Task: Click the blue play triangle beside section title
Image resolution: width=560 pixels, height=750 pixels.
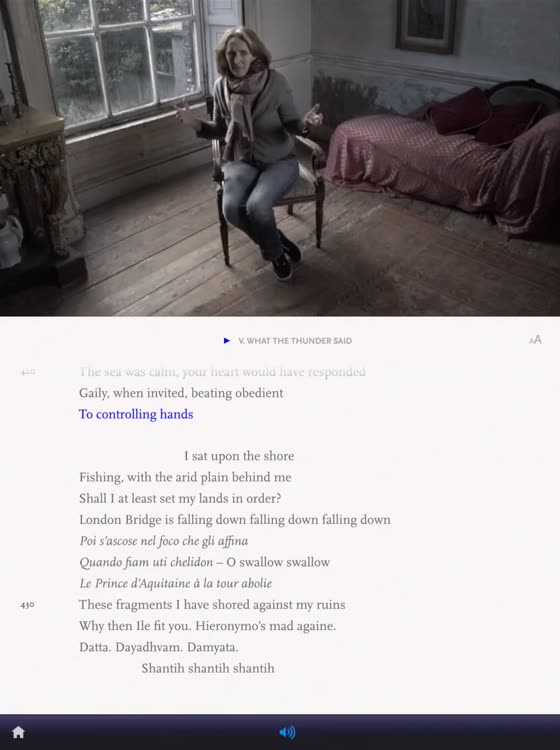Action: (x=227, y=341)
